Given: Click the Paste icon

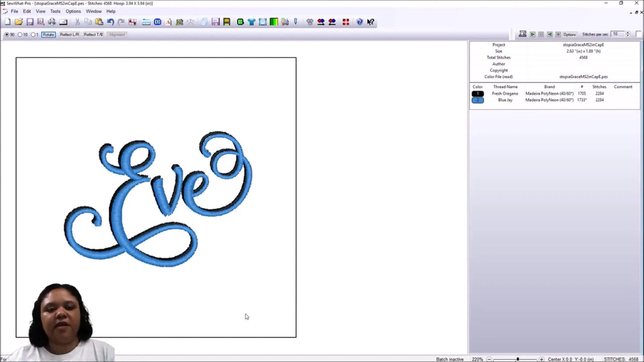Looking at the screenshot, I should pyautogui.click(x=99, y=22).
